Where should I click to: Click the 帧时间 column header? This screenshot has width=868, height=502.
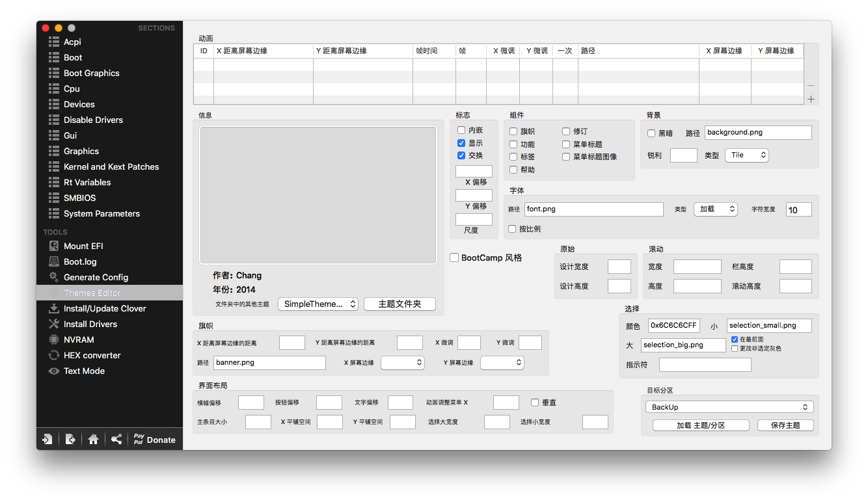[434, 51]
